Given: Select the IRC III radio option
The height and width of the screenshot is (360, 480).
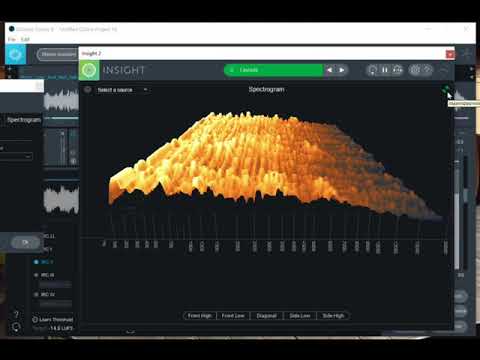Looking at the screenshot, I should [x=36, y=275].
